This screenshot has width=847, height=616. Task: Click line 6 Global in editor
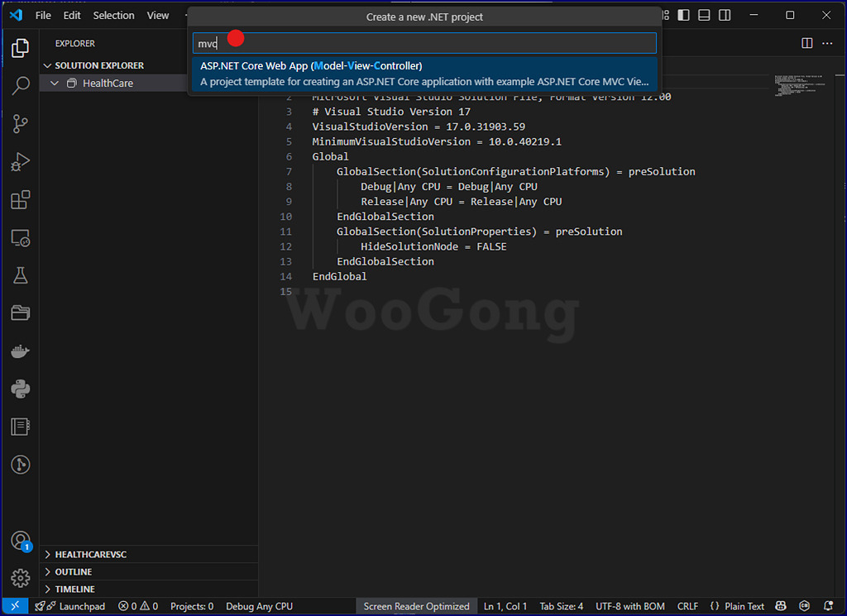330,156
